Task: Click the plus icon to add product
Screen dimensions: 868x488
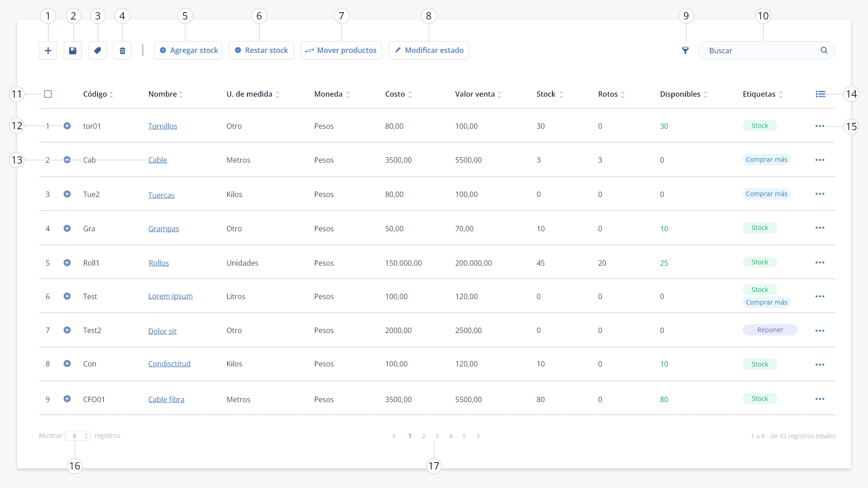Action: tap(48, 51)
